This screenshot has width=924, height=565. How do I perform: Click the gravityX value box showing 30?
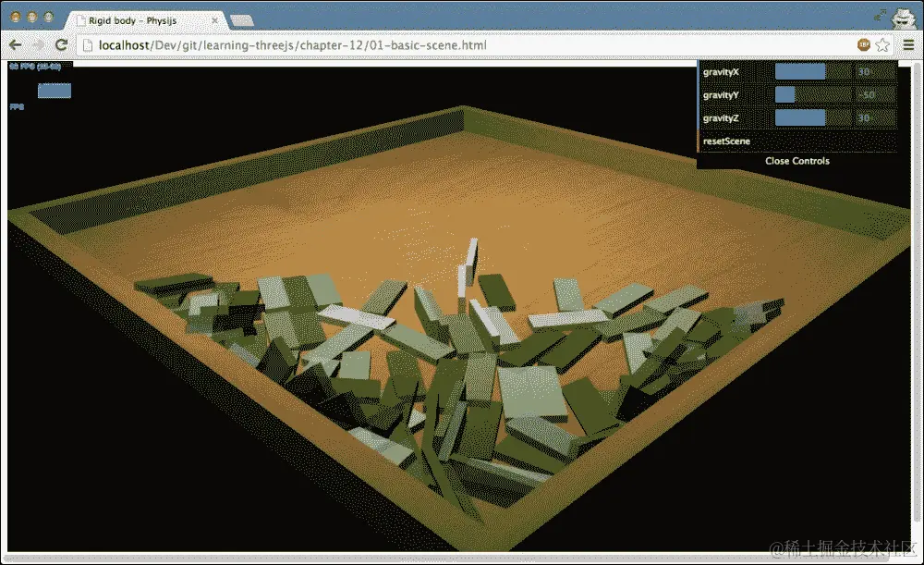[875, 72]
